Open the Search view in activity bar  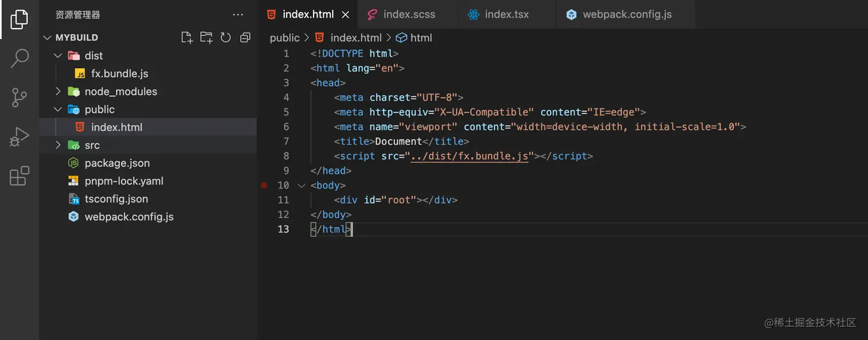click(20, 58)
